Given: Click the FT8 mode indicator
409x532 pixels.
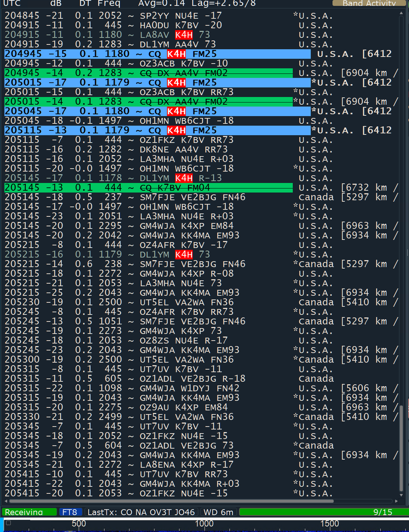Looking at the screenshot, I should 70,512.
